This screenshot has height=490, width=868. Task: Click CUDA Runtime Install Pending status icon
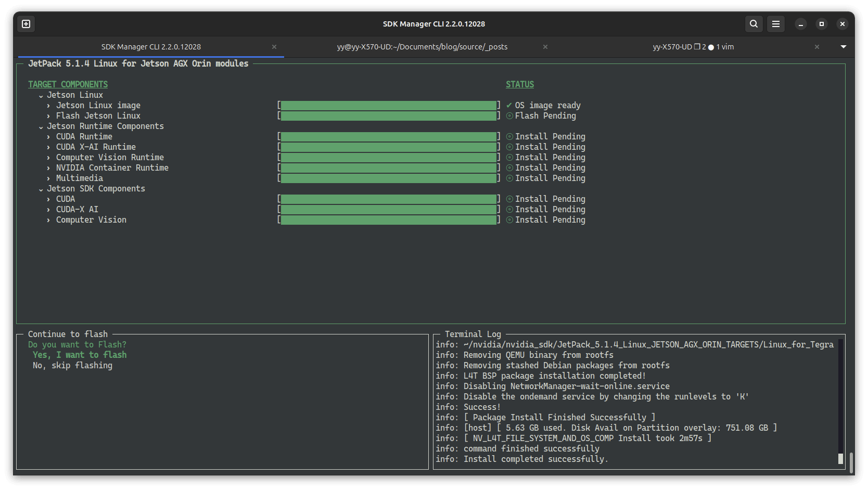510,137
